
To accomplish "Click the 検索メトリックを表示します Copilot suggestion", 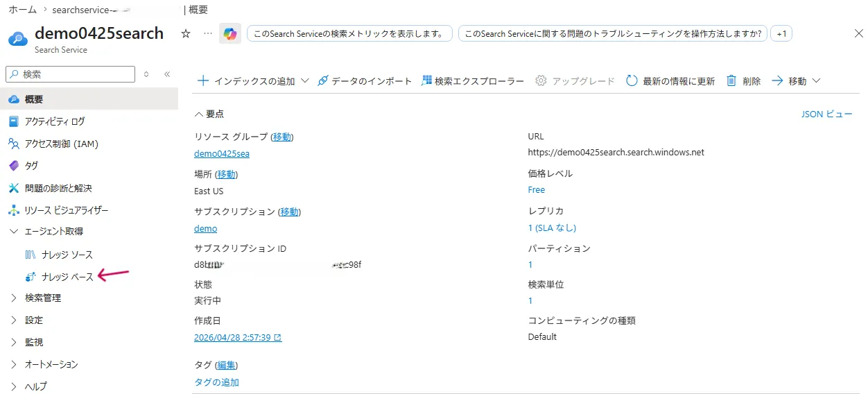I will (349, 33).
